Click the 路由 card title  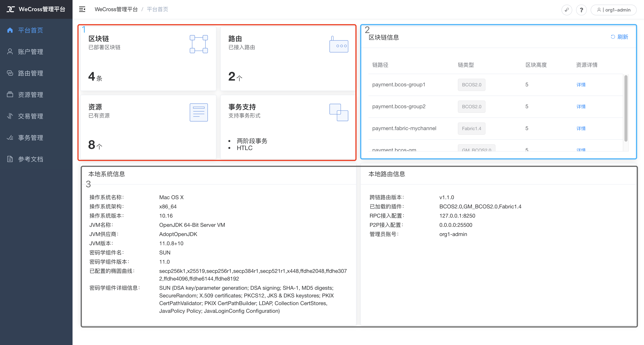[235, 39]
